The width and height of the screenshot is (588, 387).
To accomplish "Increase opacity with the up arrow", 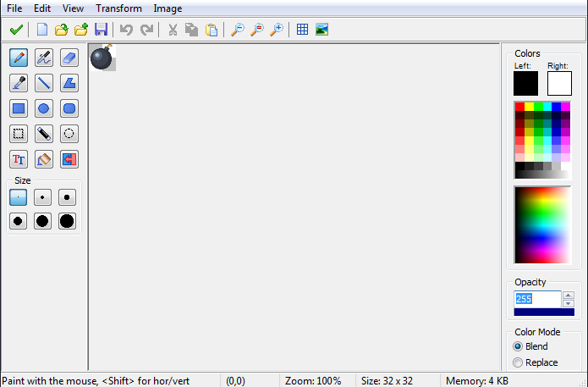I will [x=569, y=295].
